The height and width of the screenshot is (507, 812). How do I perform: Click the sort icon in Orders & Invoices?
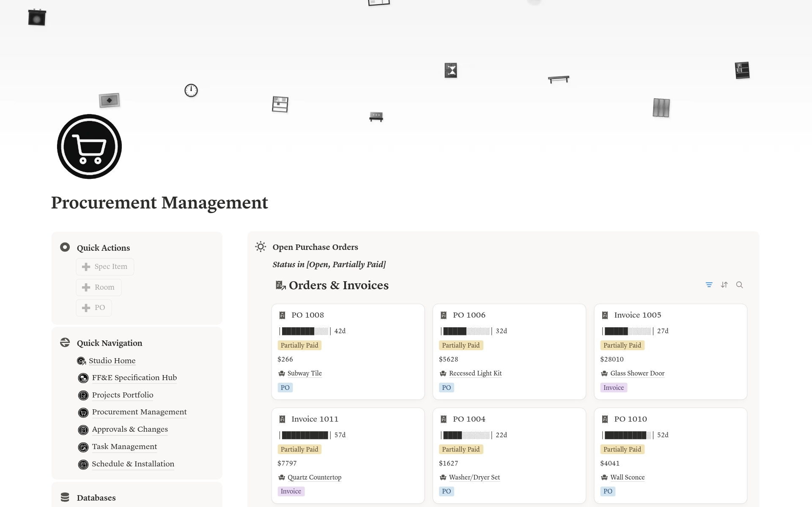click(724, 285)
